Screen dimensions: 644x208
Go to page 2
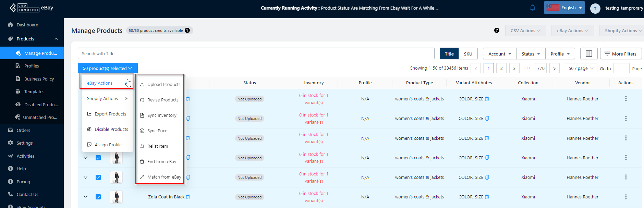tap(501, 69)
